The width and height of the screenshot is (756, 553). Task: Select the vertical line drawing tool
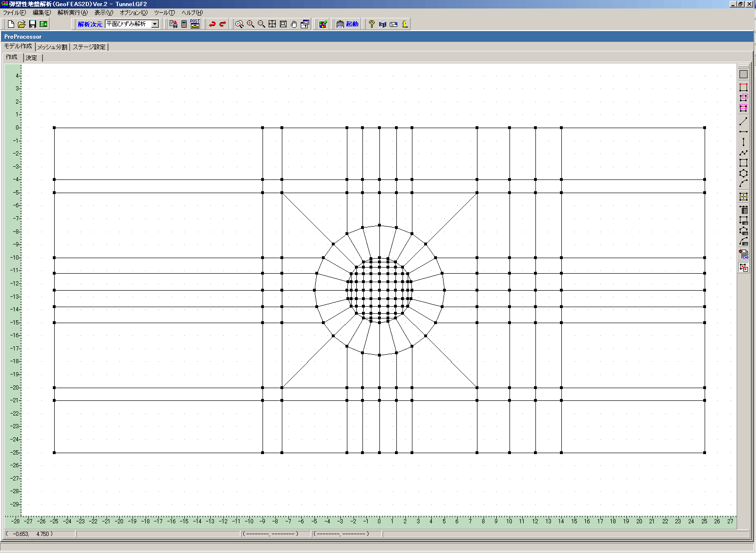(x=743, y=142)
